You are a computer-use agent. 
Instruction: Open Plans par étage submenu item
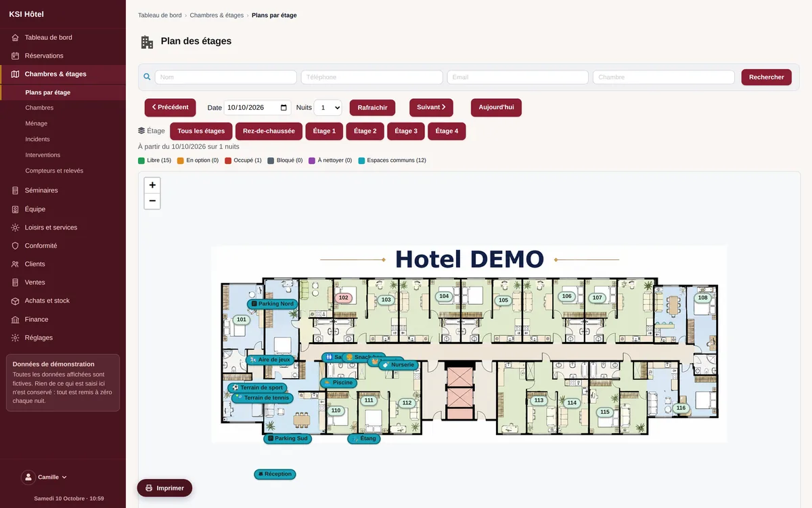tap(63, 92)
